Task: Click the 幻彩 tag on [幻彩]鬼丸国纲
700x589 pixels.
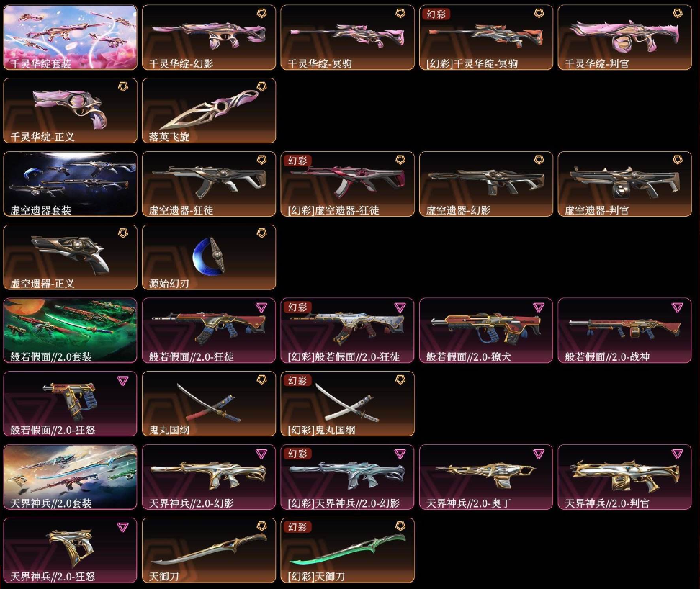Action: [297, 380]
